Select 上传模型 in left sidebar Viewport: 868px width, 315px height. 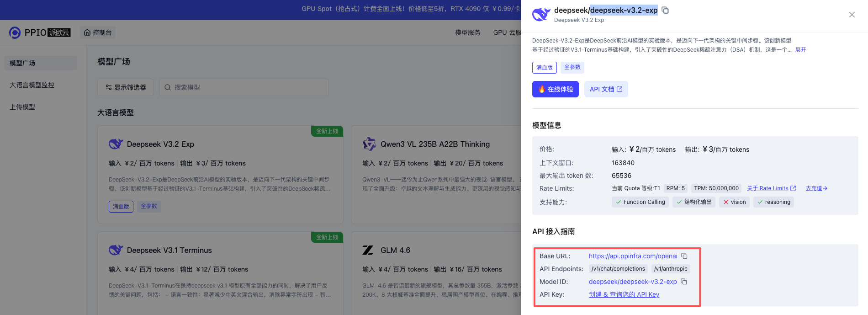(x=41, y=107)
